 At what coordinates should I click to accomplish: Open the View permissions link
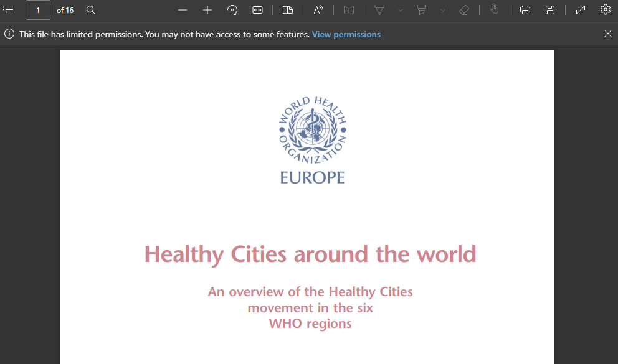tap(346, 35)
